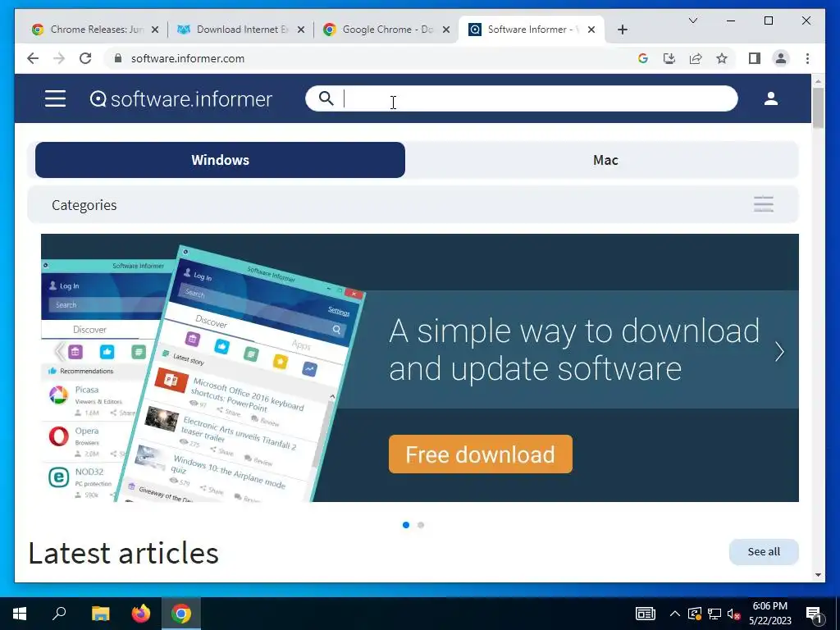The width and height of the screenshot is (840, 630).
Task: Select the Mac platform tab
Action: [x=605, y=160]
